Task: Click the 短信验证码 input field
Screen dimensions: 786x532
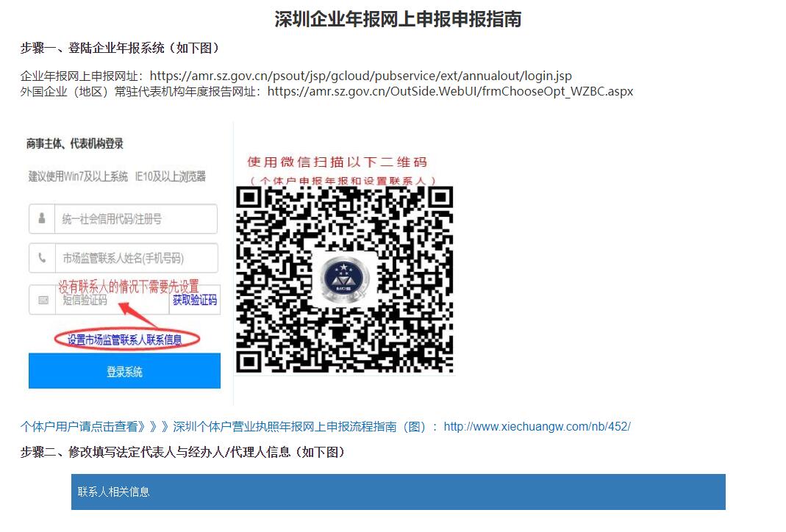Action: pos(112,300)
